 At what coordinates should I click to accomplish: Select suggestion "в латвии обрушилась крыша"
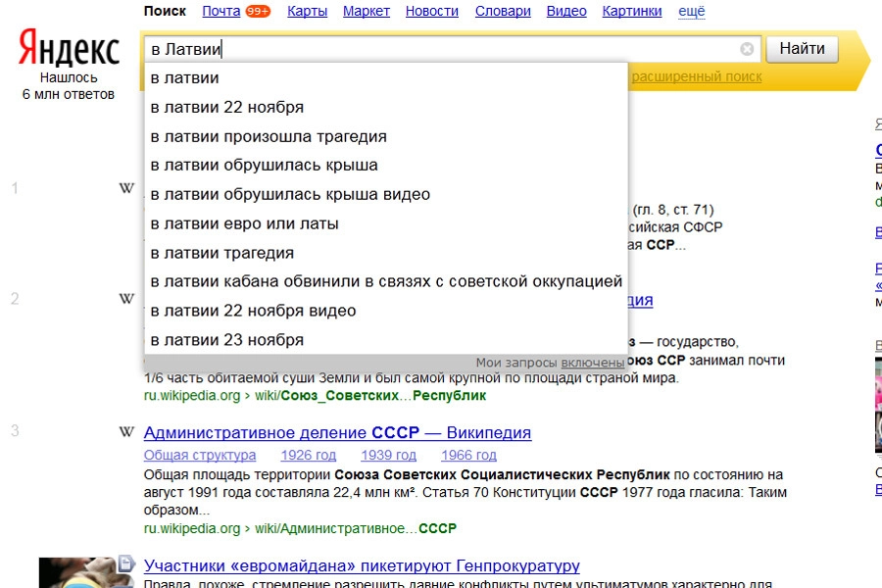(264, 166)
